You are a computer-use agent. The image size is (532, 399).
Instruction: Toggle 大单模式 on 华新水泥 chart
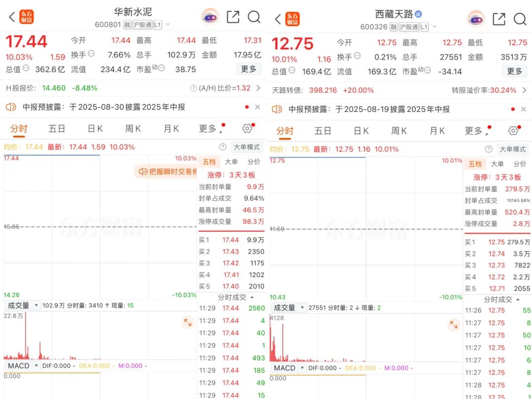[247, 147]
